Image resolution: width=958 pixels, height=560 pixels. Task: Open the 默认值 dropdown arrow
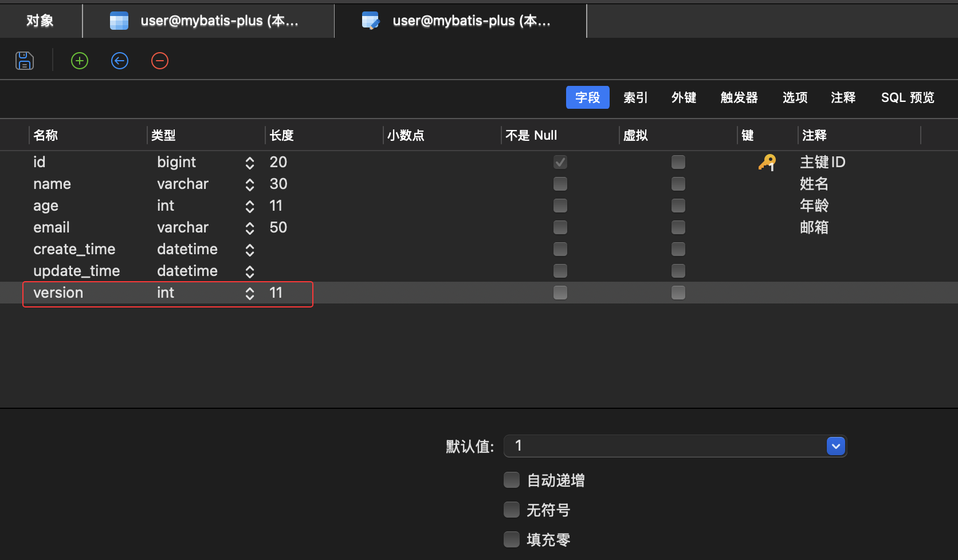pos(836,446)
